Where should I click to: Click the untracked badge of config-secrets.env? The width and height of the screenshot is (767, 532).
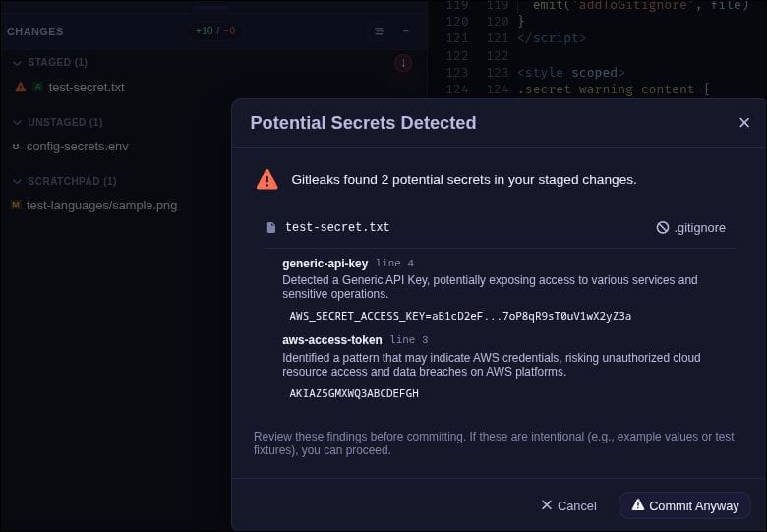tap(16, 147)
